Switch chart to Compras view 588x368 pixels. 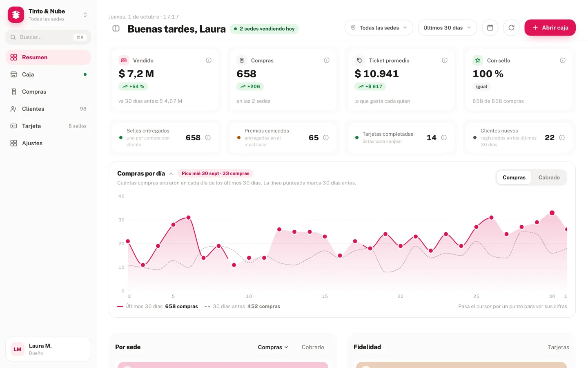point(514,177)
